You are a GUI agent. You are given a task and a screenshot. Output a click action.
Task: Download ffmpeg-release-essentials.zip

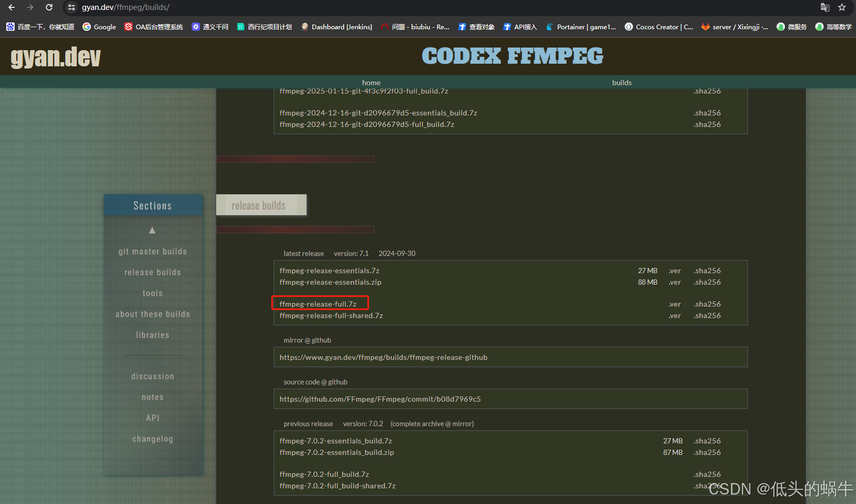(x=331, y=282)
